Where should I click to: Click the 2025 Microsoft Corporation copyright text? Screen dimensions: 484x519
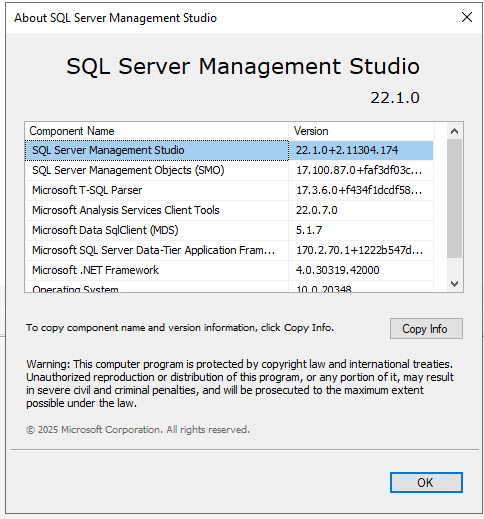click(138, 430)
